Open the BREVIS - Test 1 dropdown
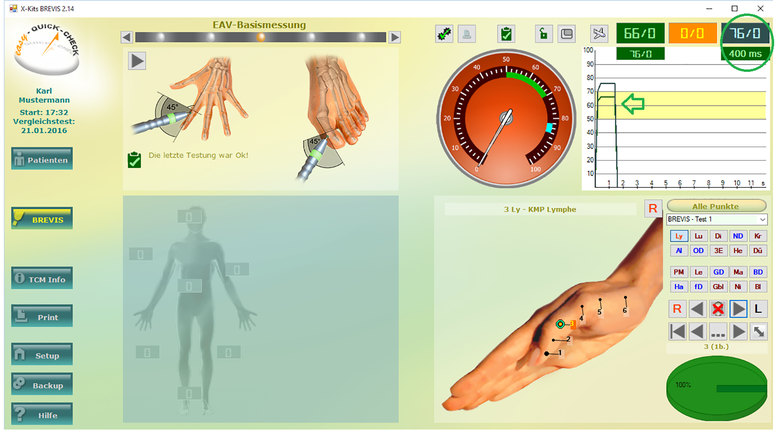This screenshot has width=778, height=434. click(x=716, y=219)
